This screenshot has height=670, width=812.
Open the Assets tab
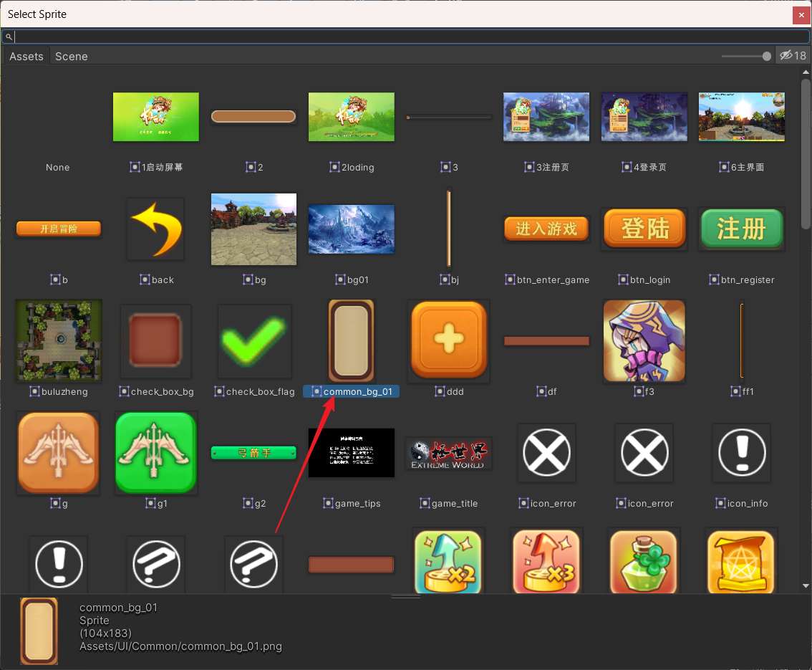(x=26, y=57)
